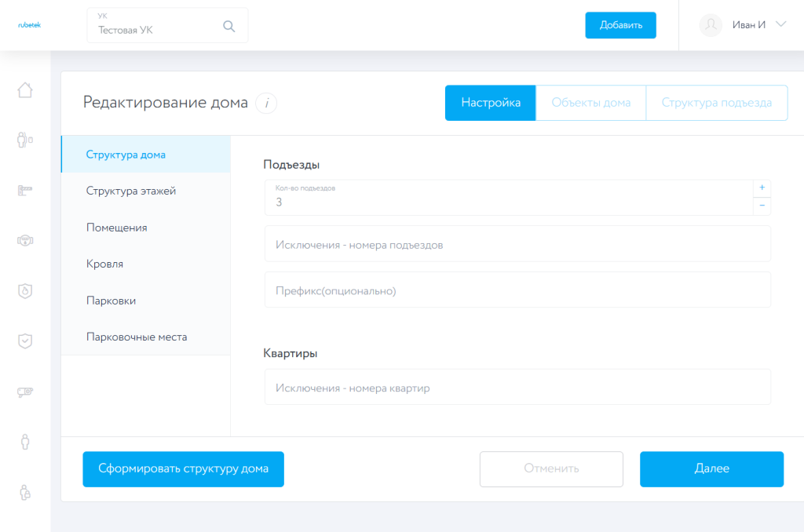Open the barrier access control sidebar icon
Screen dimensions: 804x532
(24, 189)
